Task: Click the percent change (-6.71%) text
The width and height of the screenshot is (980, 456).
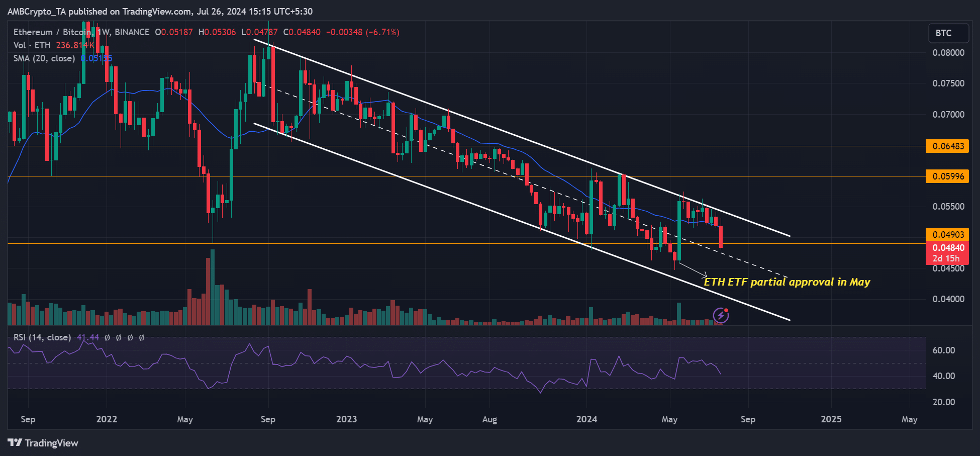Action: 382,32
